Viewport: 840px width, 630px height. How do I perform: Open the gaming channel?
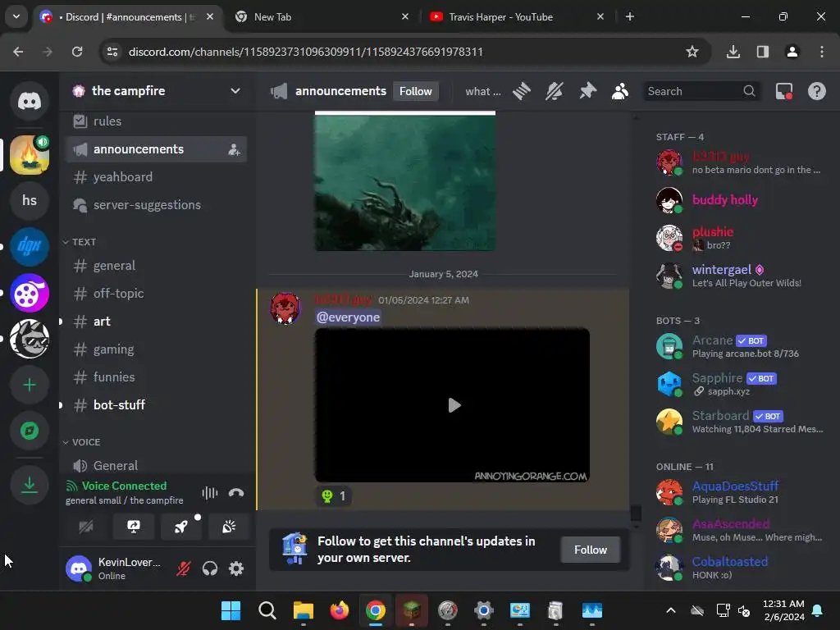click(x=156, y=349)
